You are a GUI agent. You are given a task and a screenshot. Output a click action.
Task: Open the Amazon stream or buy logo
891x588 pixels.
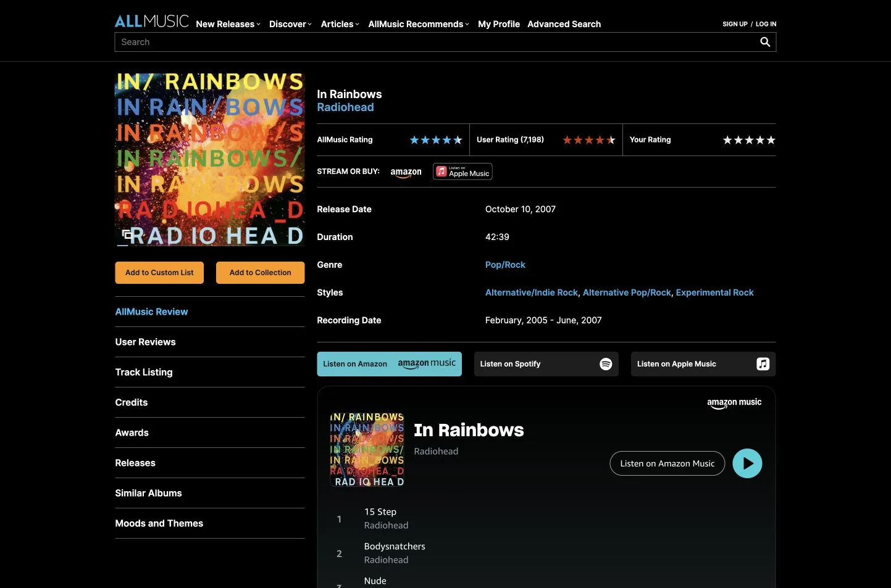coord(406,172)
